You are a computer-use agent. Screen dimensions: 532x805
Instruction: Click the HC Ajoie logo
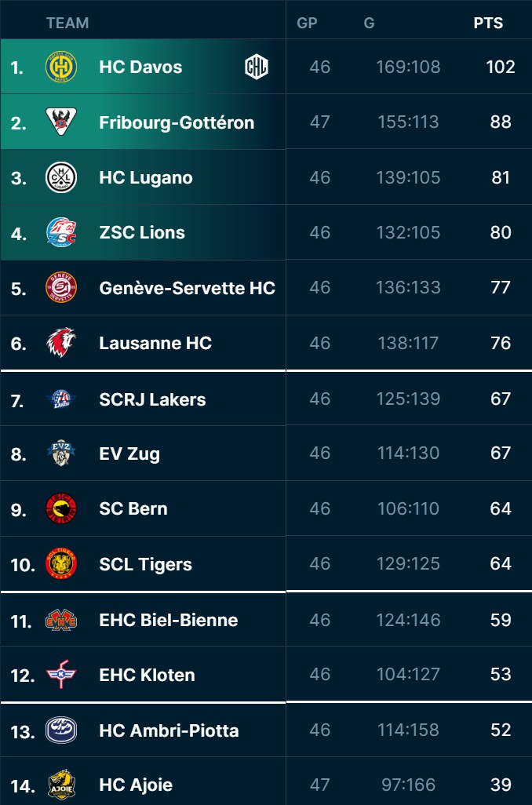coord(61,785)
